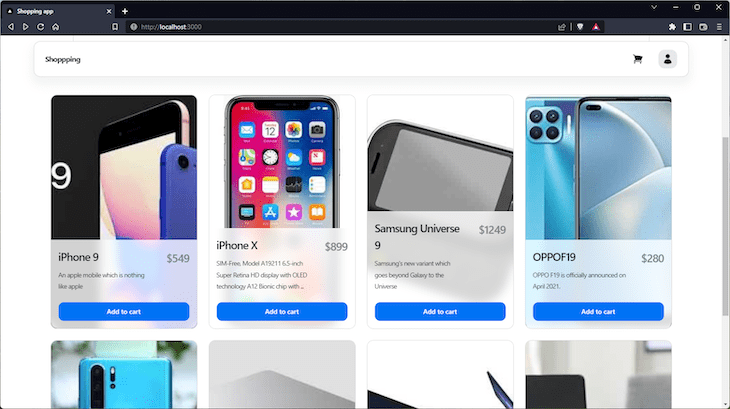The height and width of the screenshot is (409, 730).
Task: Open the shopping cart icon
Action: tap(637, 59)
